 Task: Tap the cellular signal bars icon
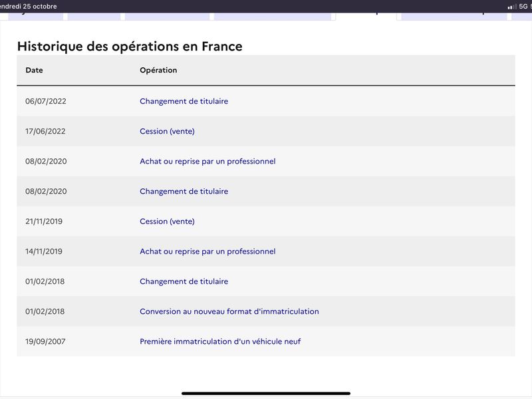512,7
